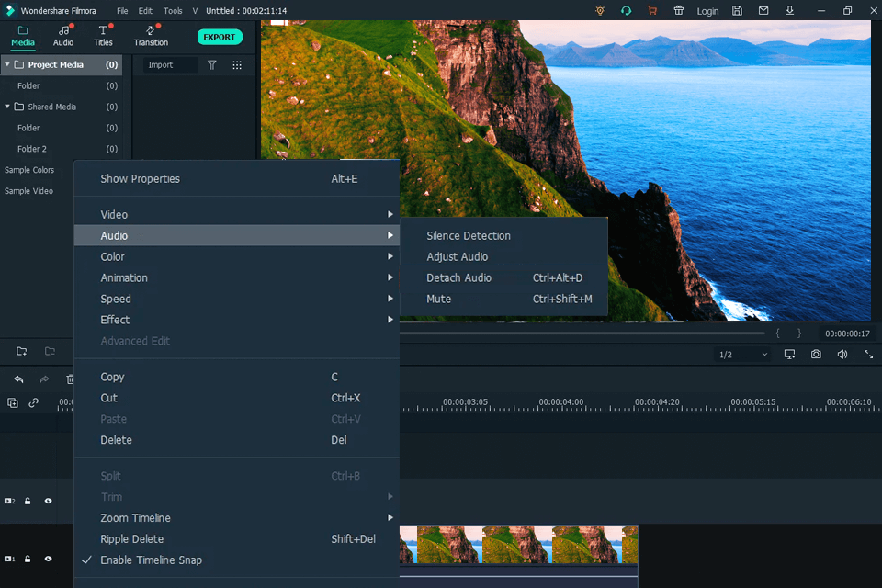The width and height of the screenshot is (882, 588).
Task: Expand the Effect submenu
Action: pyautogui.click(x=237, y=320)
